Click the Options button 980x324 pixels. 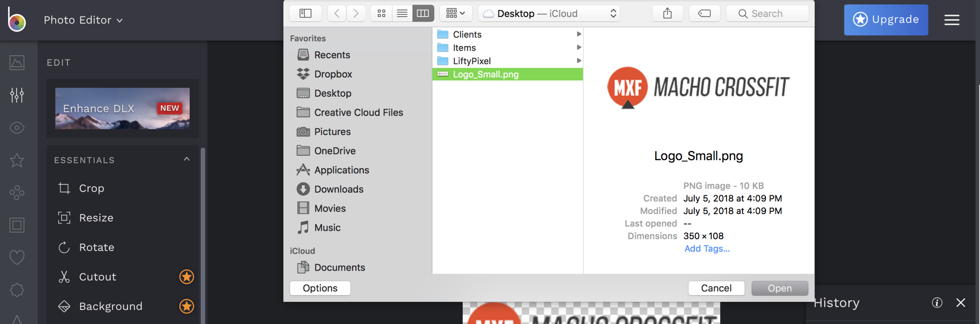[x=320, y=288]
